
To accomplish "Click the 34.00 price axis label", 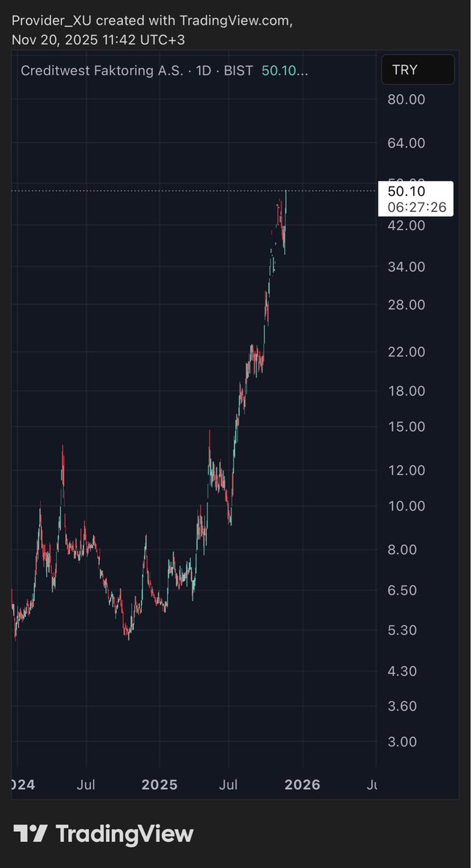I will click(x=406, y=267).
